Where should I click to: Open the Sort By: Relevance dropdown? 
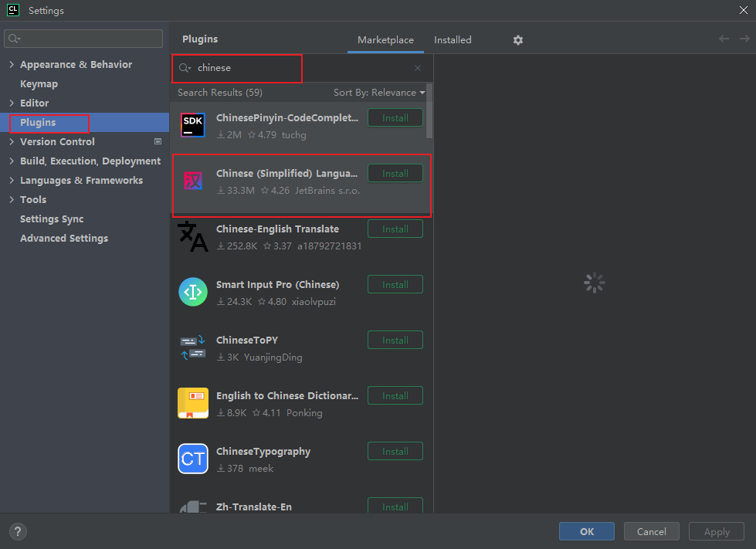379,93
